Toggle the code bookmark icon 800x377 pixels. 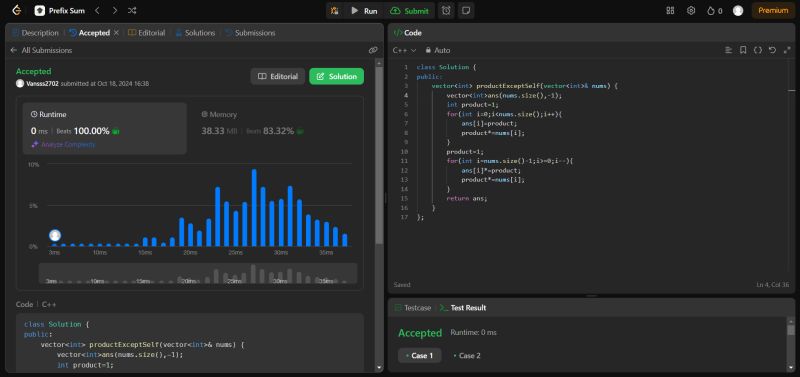pyautogui.click(x=743, y=50)
